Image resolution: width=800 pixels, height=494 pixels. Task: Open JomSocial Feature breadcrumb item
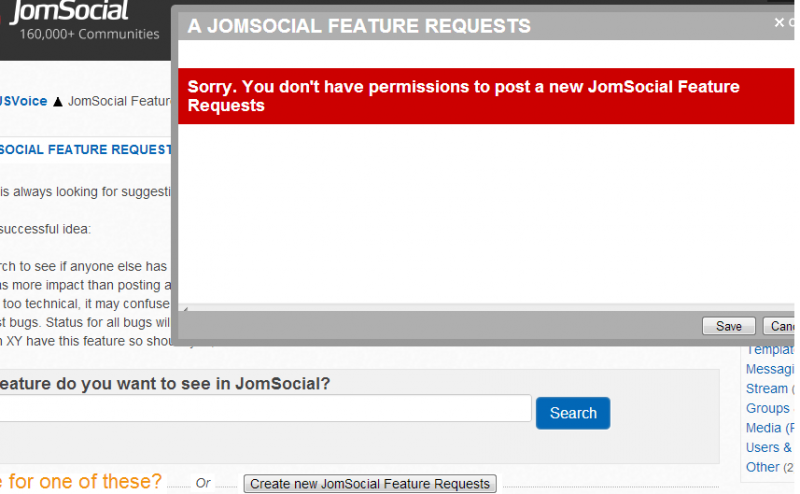(119, 101)
